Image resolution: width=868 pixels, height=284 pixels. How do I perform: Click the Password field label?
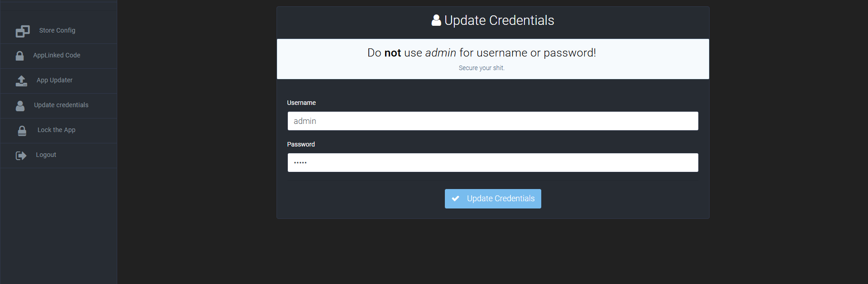[x=301, y=144]
